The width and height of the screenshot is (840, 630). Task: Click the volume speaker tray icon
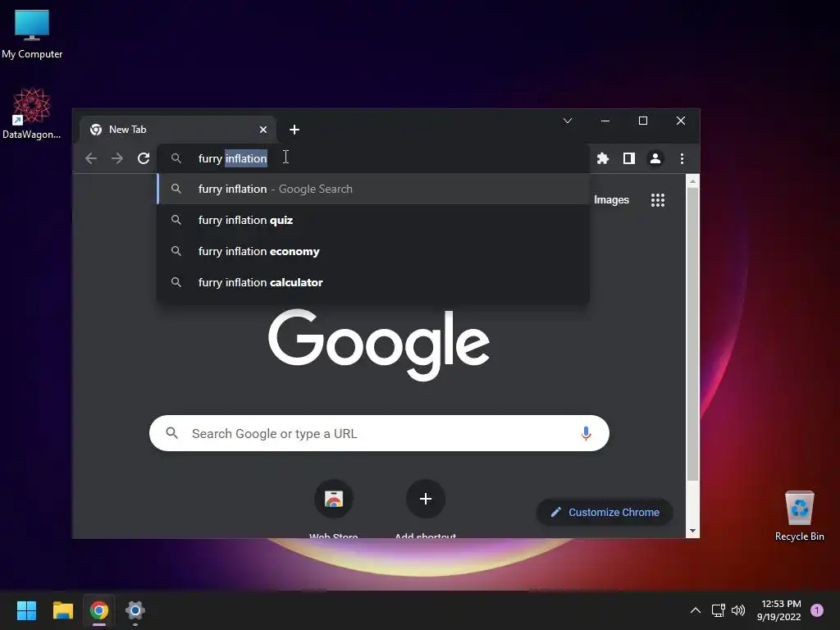(x=738, y=610)
